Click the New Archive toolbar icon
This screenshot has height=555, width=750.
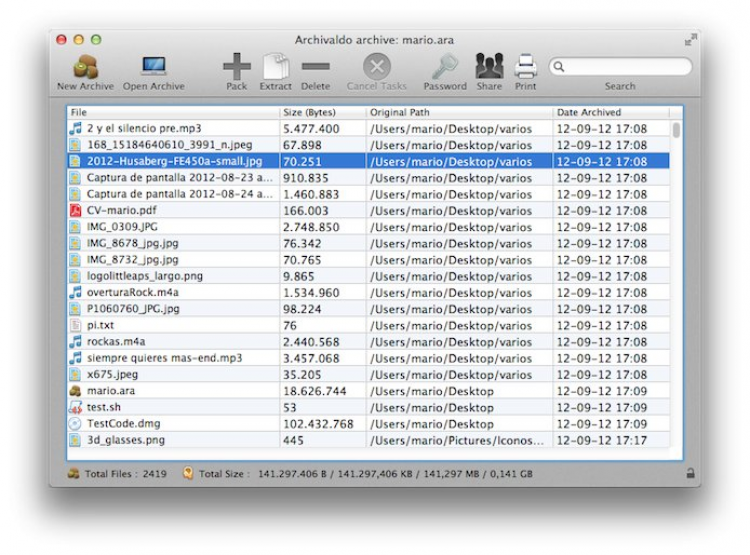pos(86,67)
